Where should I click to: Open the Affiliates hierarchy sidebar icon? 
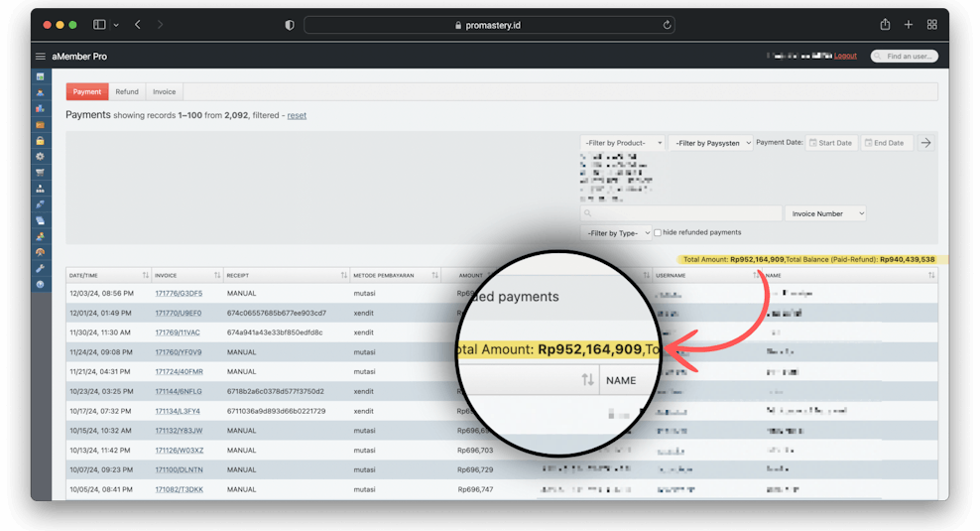(x=40, y=189)
